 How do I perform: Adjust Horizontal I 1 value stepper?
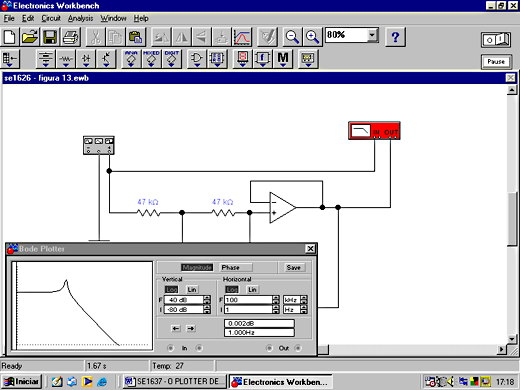(276, 310)
